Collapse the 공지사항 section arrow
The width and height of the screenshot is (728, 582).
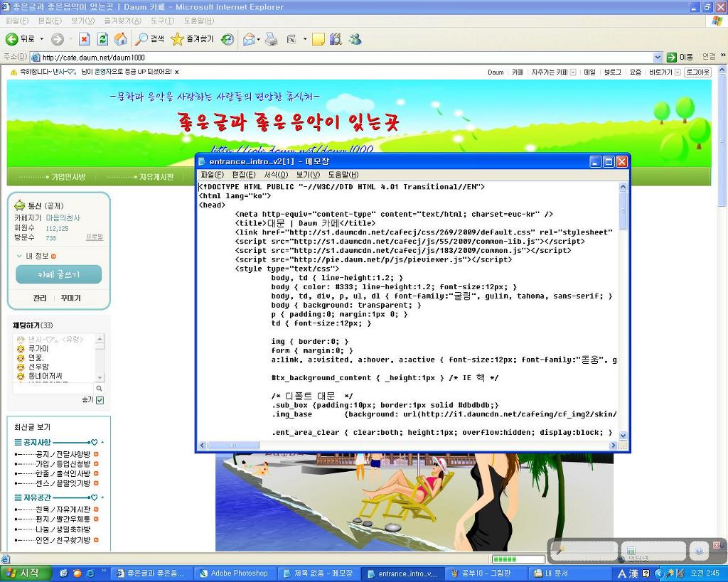tap(102, 442)
